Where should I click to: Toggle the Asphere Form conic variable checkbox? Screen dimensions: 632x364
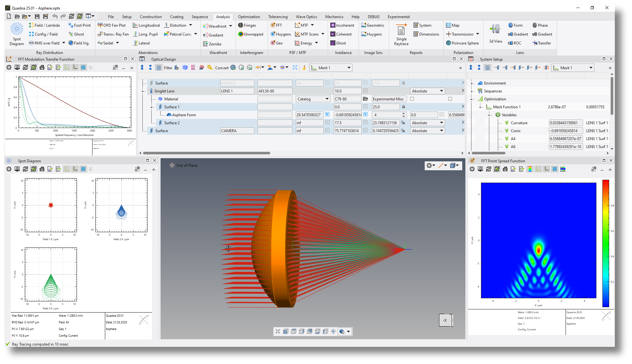[365, 114]
